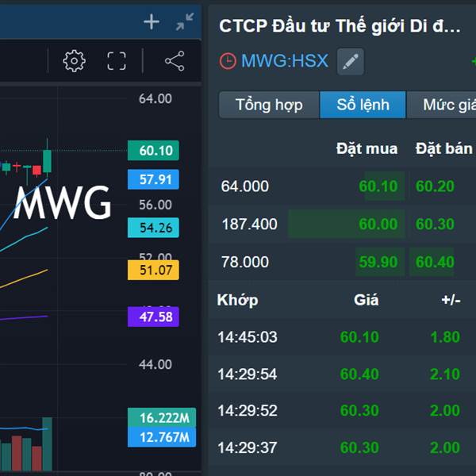Click ask price 60.40 in Đặt bán column
Viewport: 476px width, 476px height.
435,262
